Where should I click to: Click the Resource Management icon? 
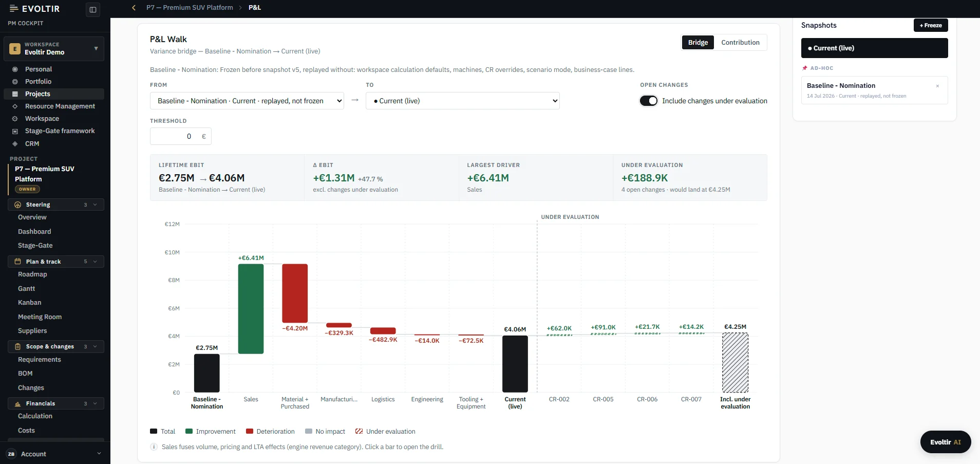tap(15, 106)
